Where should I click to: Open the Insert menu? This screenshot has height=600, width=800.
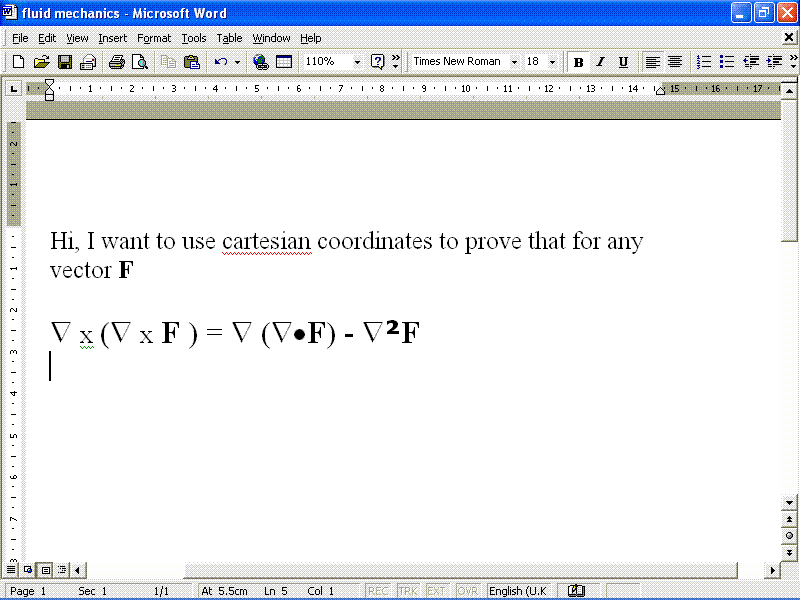(112, 38)
